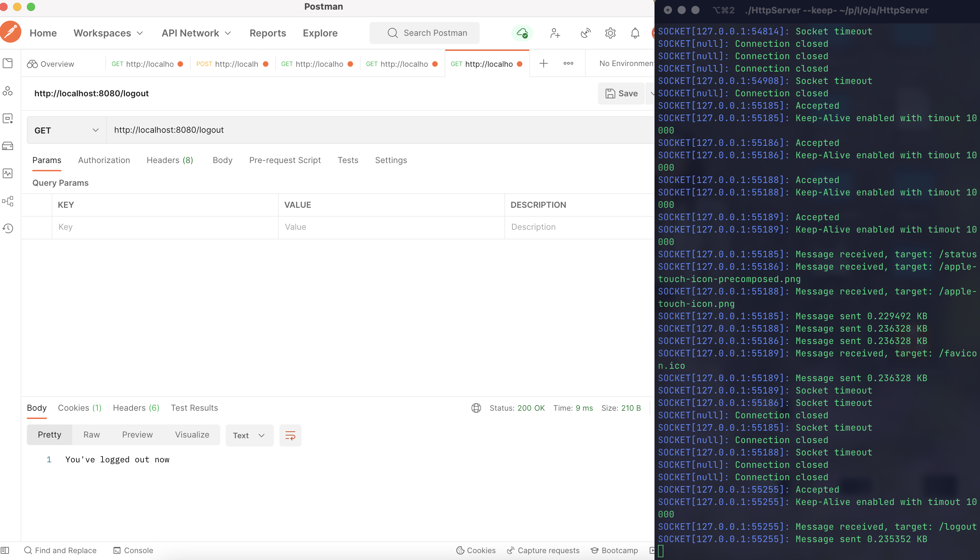This screenshot has width=980, height=560.
Task: Click the Save button
Action: (x=621, y=94)
